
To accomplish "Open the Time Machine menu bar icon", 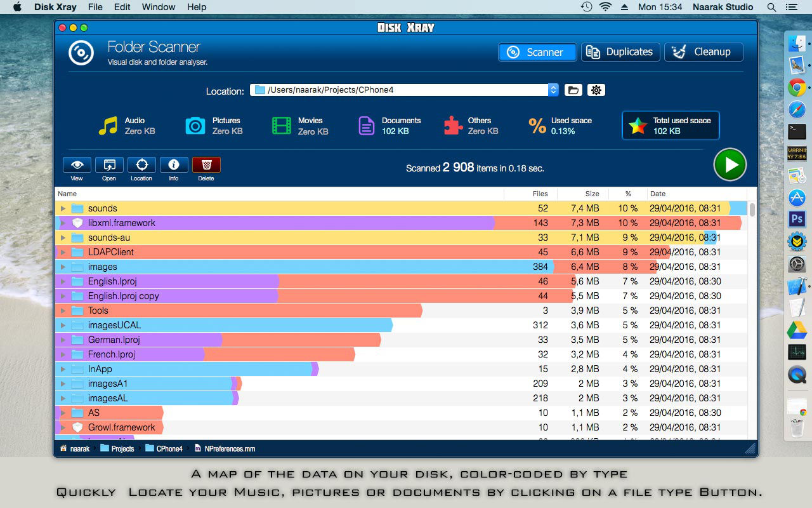I will coord(586,7).
